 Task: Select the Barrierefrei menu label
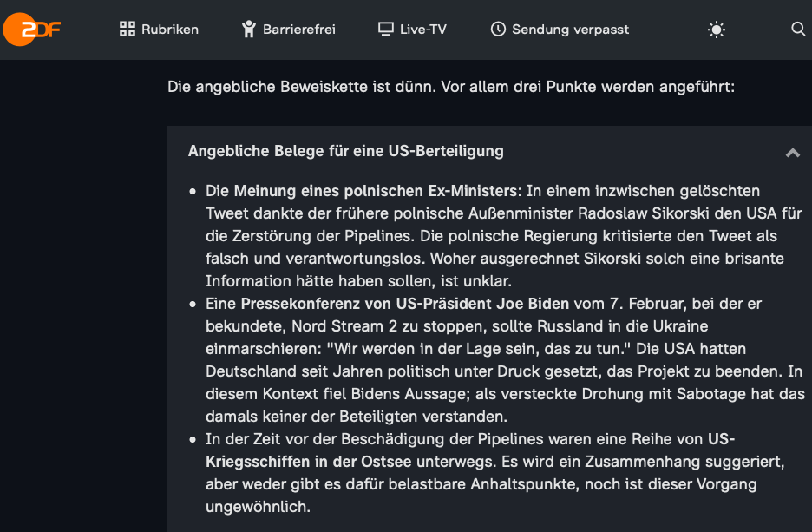[x=299, y=30]
